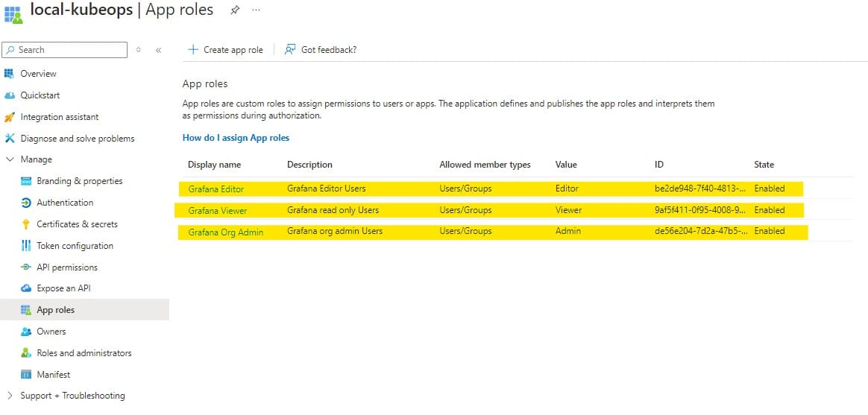
Task: Click Enabled state in Grafana Viewer row
Action: [770, 210]
